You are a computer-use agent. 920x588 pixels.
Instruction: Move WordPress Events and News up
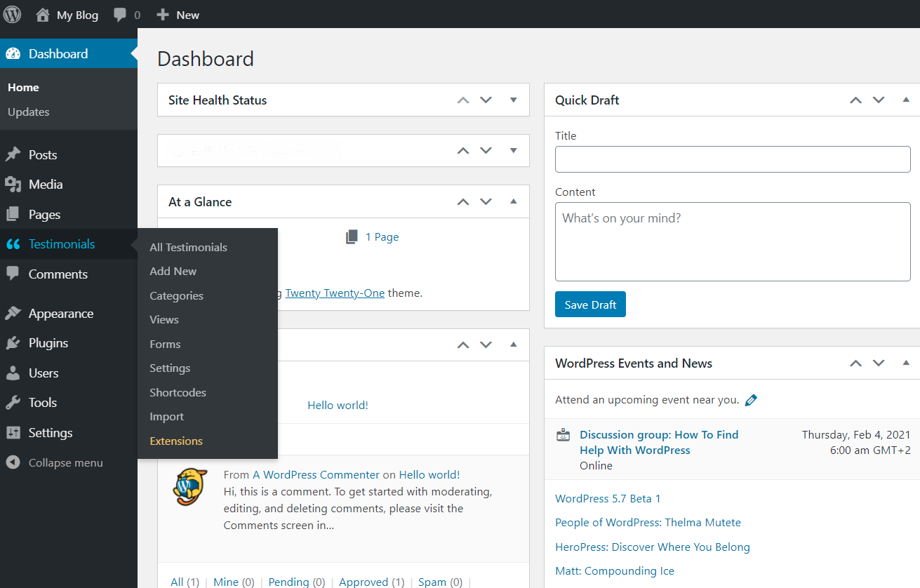coord(855,363)
